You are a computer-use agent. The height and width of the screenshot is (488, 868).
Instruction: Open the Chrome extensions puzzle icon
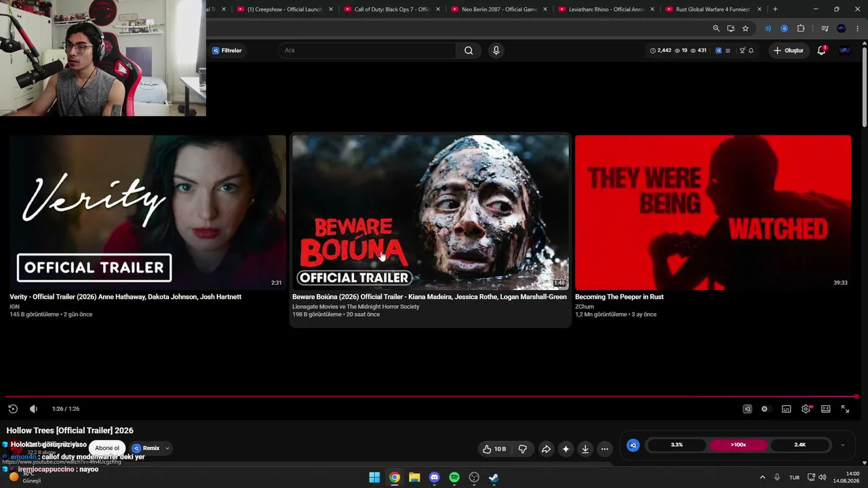[801, 28]
